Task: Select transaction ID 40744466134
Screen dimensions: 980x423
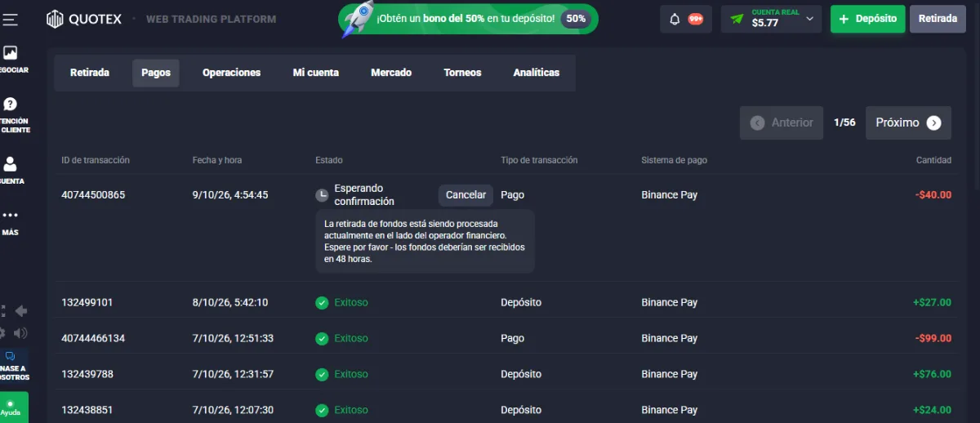Action: 93,338
